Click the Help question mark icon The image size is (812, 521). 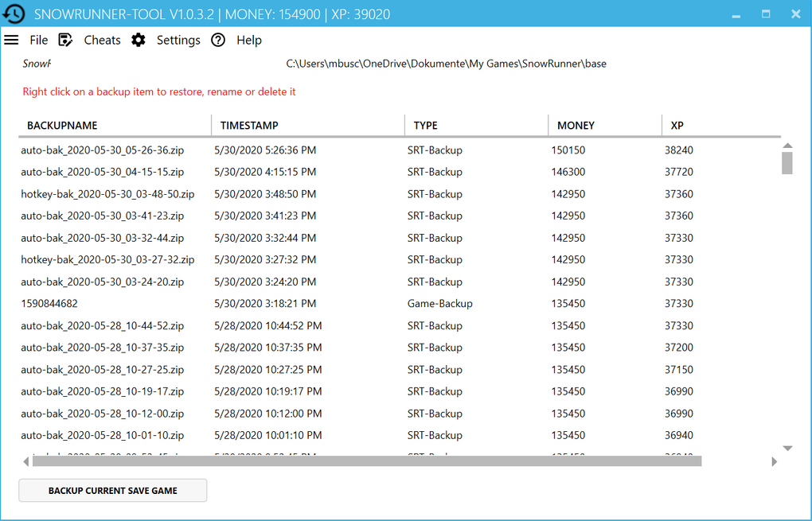(218, 40)
